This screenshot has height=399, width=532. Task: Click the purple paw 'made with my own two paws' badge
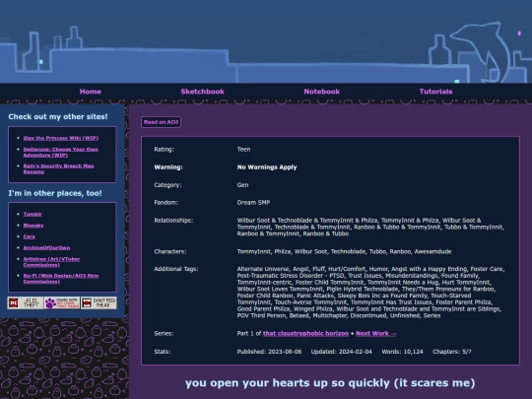point(62,302)
